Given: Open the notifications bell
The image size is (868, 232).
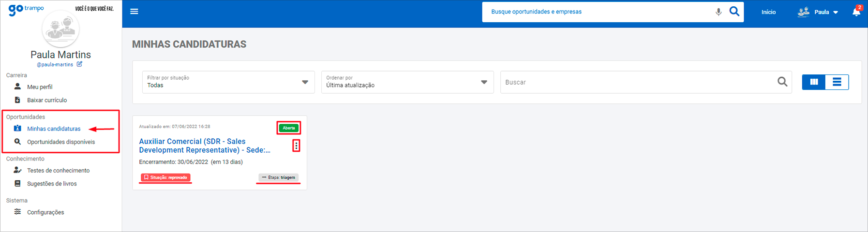Looking at the screenshot, I should click(856, 12).
